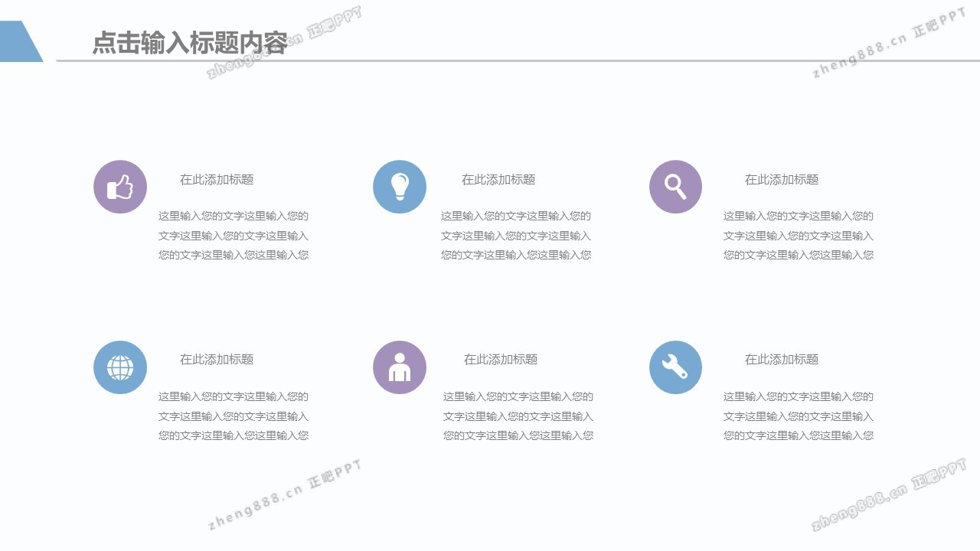Select the body text under the lightbulb heading
The width and height of the screenshot is (980, 551).
[516, 236]
